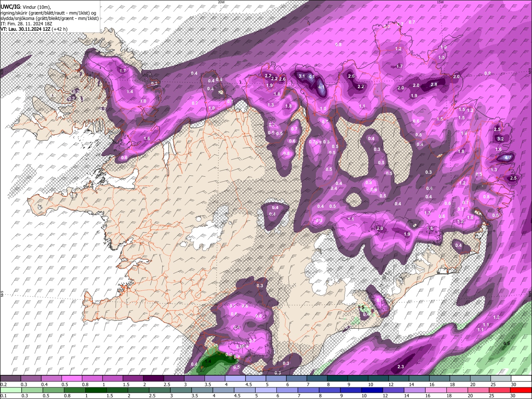The width and height of the screenshot is (532, 399).
Task: Click the 2.3 precipitation value on the map
Action: [401, 367]
